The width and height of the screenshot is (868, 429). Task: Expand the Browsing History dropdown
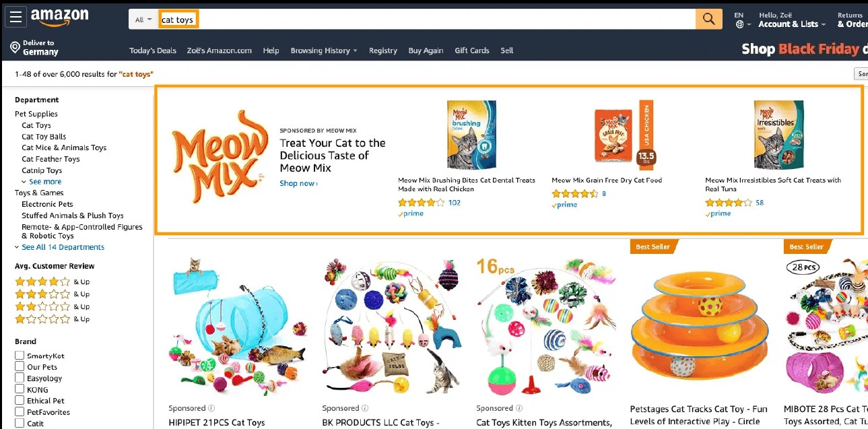(x=324, y=51)
